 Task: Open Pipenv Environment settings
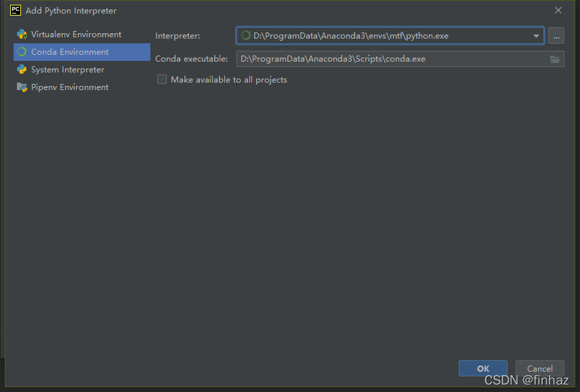pos(82,87)
